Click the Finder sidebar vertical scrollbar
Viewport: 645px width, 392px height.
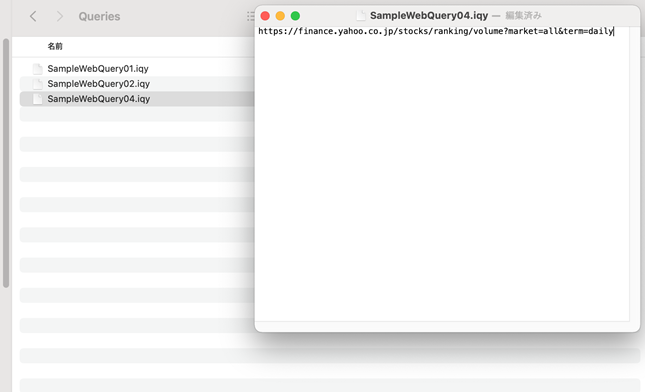click(x=6, y=163)
